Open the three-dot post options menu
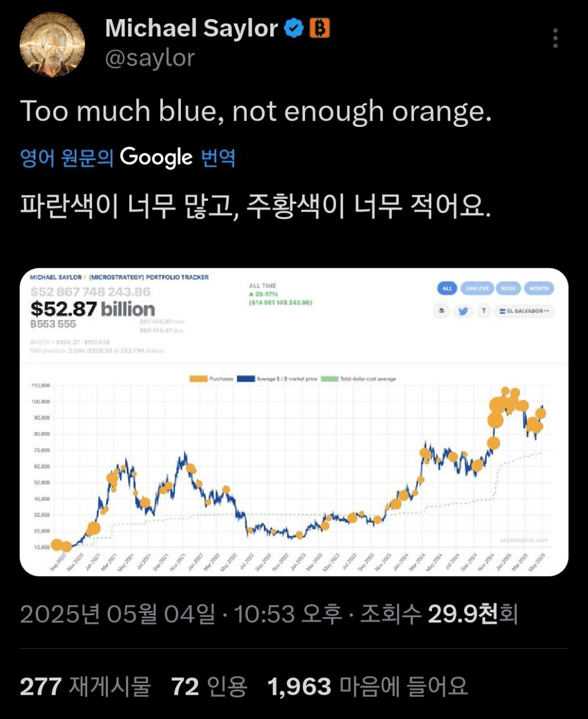 (x=555, y=38)
